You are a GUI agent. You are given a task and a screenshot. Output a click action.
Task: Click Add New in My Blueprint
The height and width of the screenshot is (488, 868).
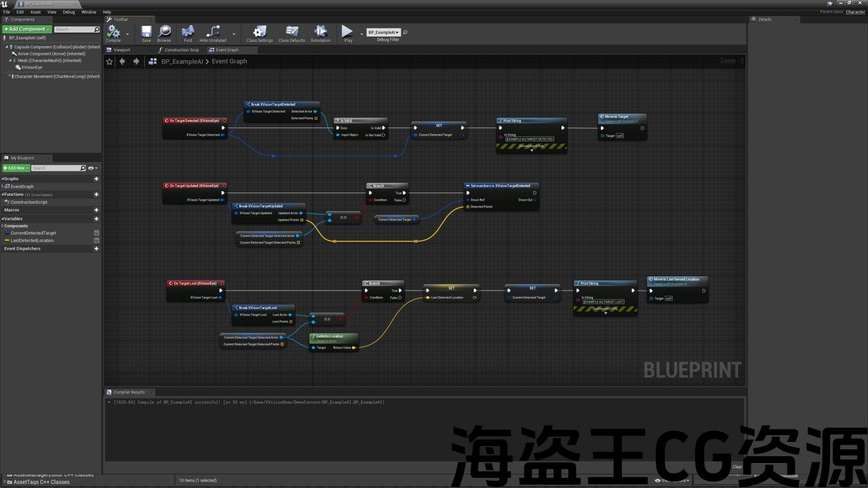point(15,168)
